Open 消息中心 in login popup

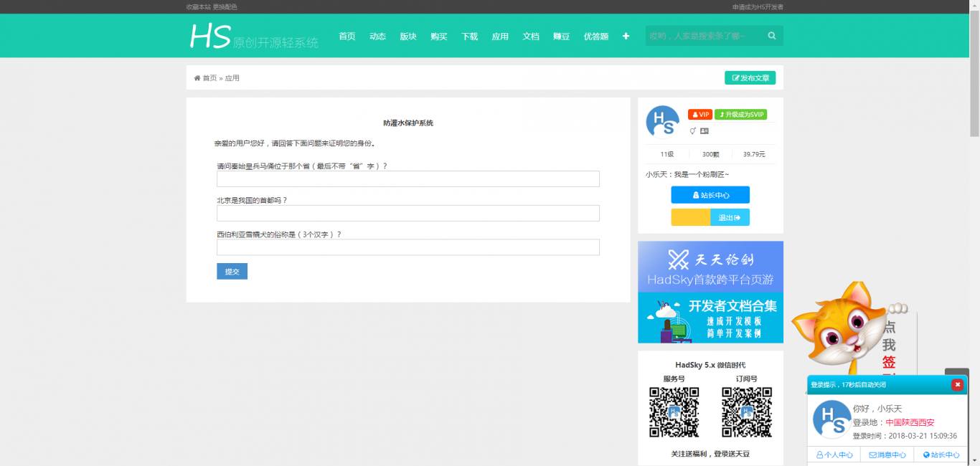point(887,455)
